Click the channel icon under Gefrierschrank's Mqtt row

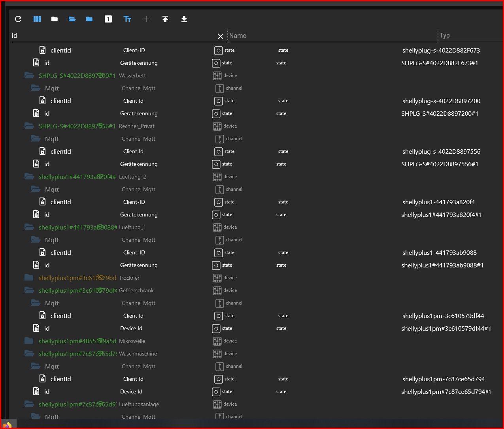(219, 303)
